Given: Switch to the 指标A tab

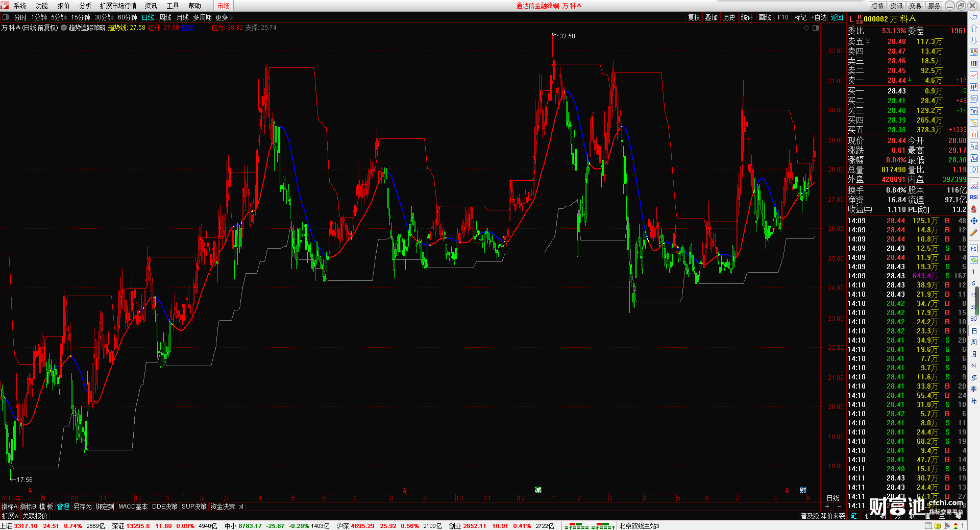Looking at the screenshot, I should pos(9,507).
